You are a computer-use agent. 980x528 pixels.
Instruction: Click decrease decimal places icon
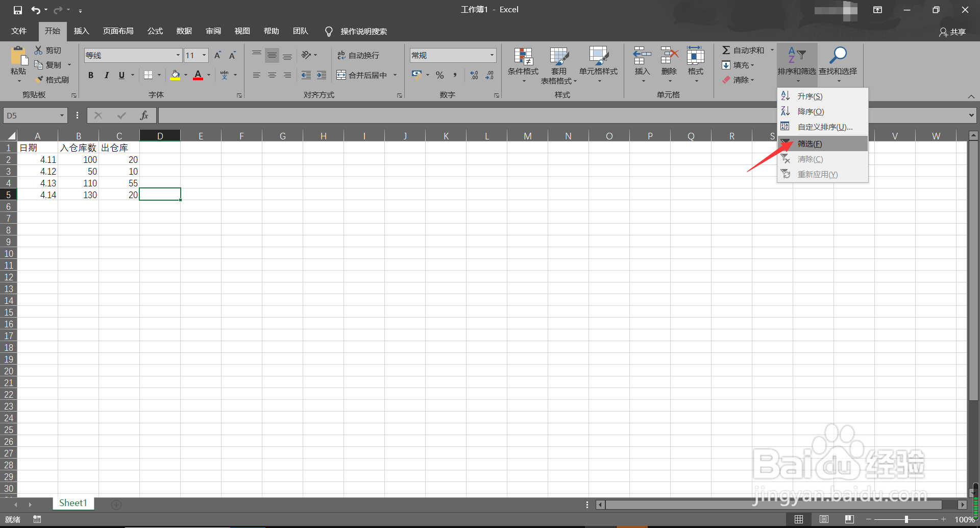pyautogui.click(x=489, y=75)
